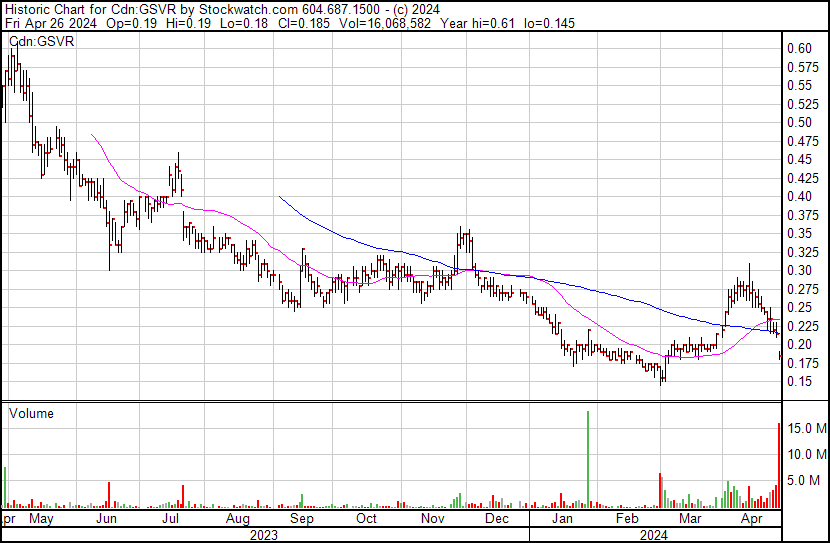Select the 15.0 M volume axis label
Screen dimensions: 830x543
pos(805,429)
